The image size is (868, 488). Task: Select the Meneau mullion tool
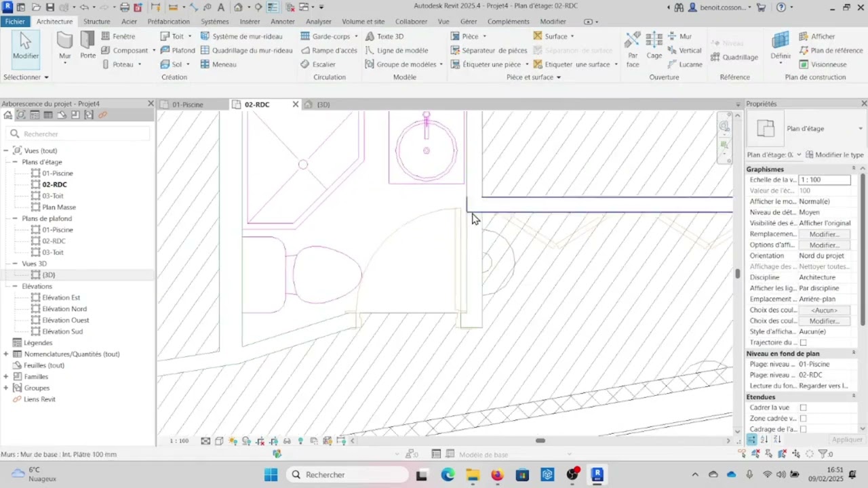pos(218,64)
